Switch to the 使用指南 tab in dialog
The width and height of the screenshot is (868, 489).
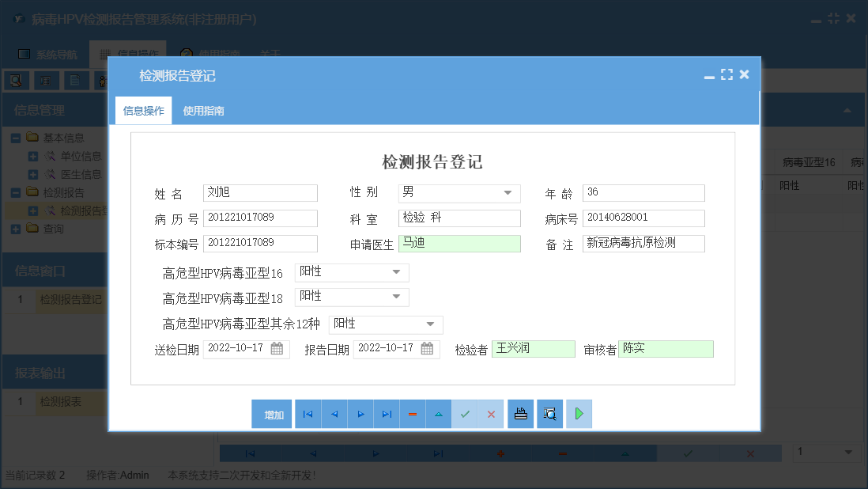203,110
